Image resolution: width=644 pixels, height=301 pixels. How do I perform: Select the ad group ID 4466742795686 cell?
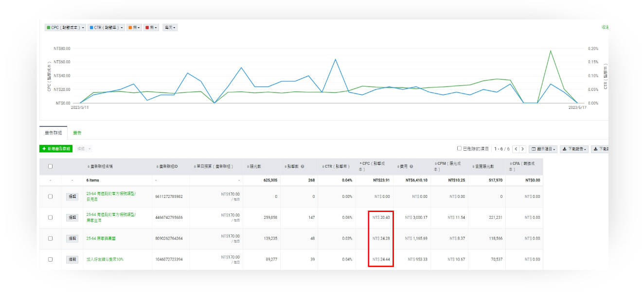coord(169,217)
